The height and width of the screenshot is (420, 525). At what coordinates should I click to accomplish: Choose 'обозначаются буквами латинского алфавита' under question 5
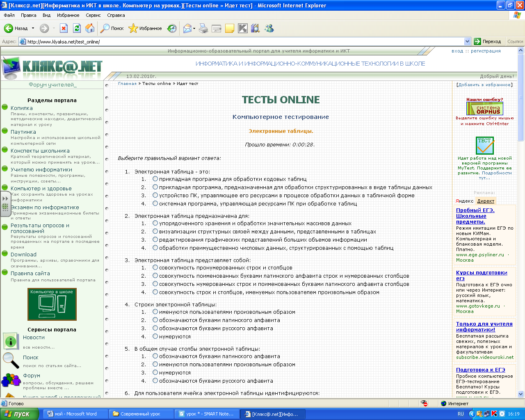155,356
